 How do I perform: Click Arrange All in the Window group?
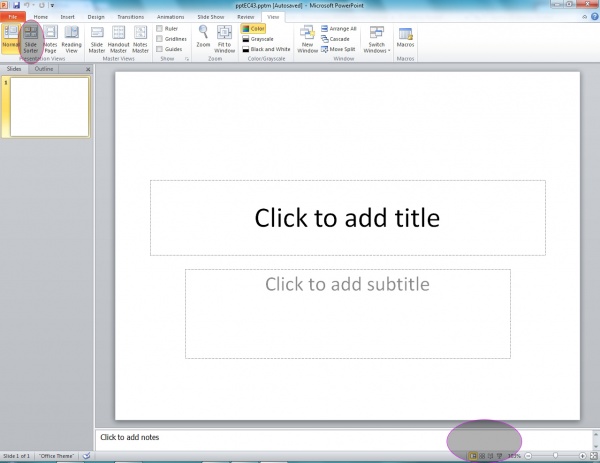click(339, 29)
